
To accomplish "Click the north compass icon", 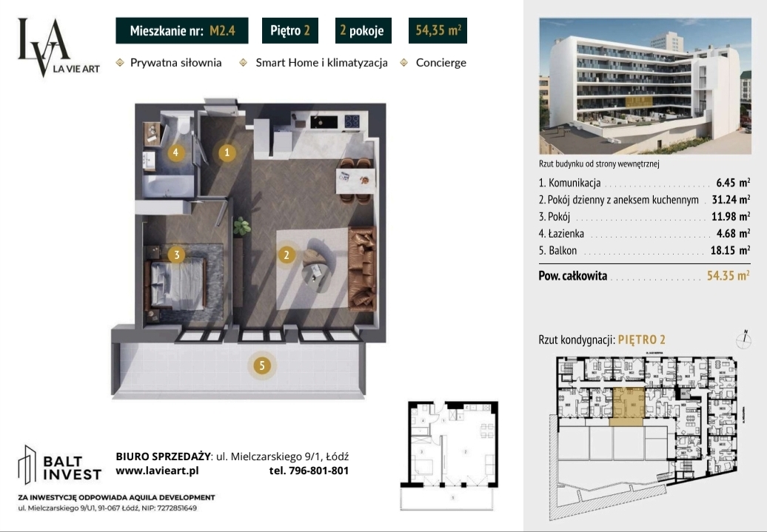I will pyautogui.click(x=744, y=339).
